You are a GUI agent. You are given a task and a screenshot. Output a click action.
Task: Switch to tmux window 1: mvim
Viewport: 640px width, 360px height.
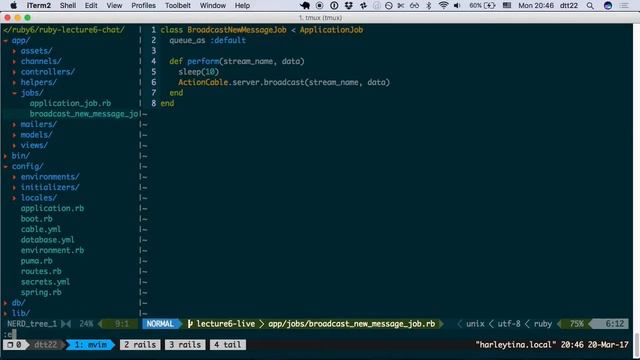(91, 345)
